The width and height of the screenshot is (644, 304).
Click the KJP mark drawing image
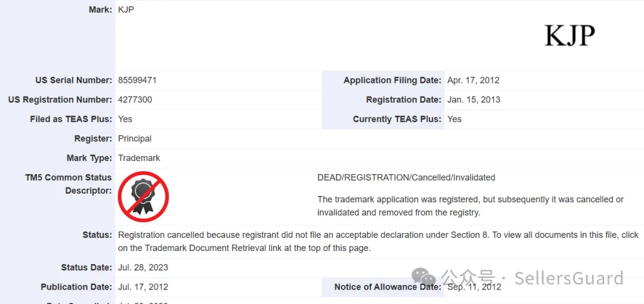569,36
